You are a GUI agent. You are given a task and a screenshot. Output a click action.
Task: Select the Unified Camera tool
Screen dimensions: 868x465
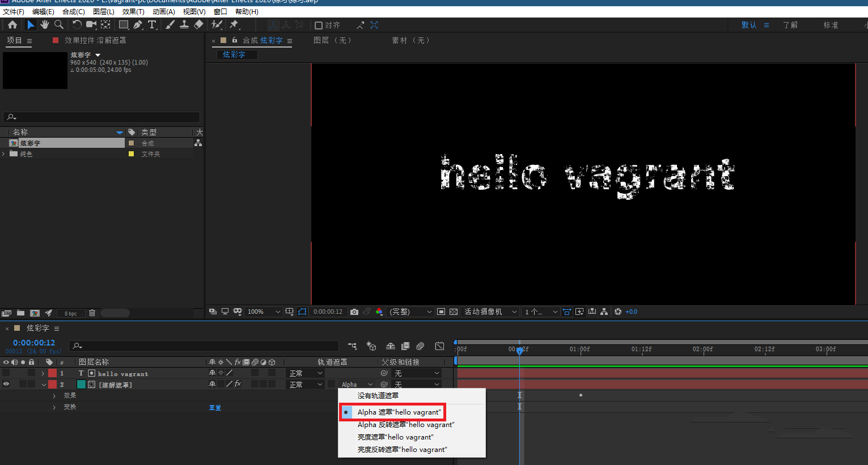coord(91,25)
